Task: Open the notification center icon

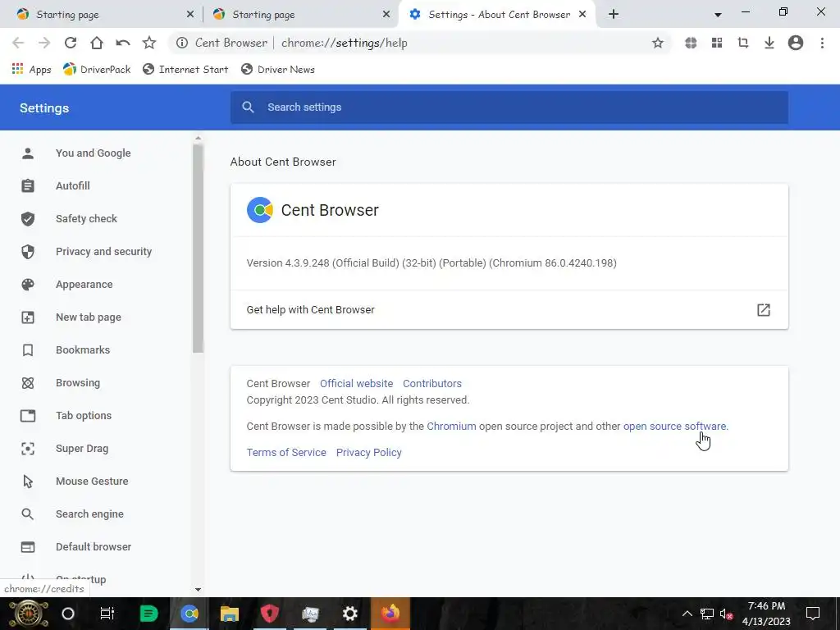Action: [x=813, y=614]
